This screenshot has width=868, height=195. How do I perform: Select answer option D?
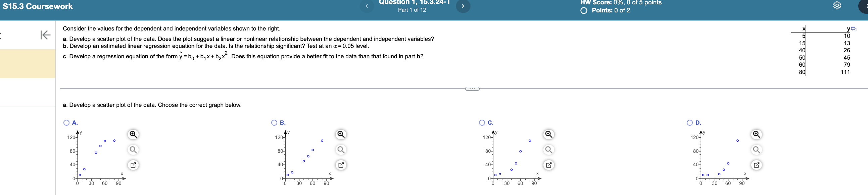690,123
